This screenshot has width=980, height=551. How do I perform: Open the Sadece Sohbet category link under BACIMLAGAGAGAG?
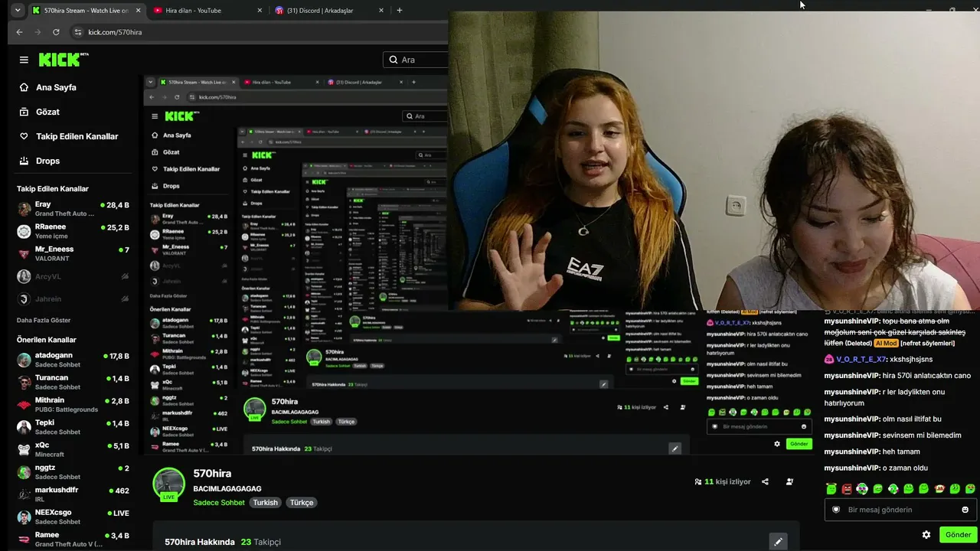(x=219, y=503)
